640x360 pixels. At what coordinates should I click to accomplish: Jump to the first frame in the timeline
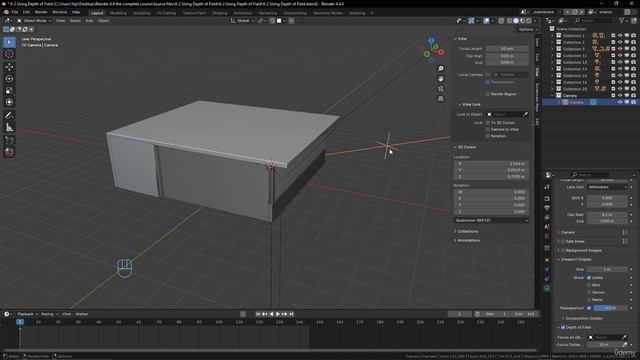tap(258, 314)
